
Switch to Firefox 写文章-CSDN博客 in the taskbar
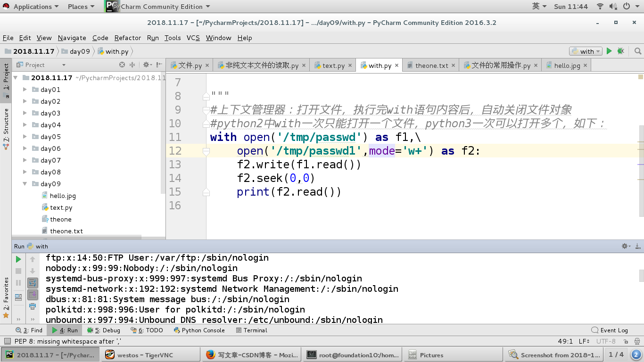pos(250,355)
